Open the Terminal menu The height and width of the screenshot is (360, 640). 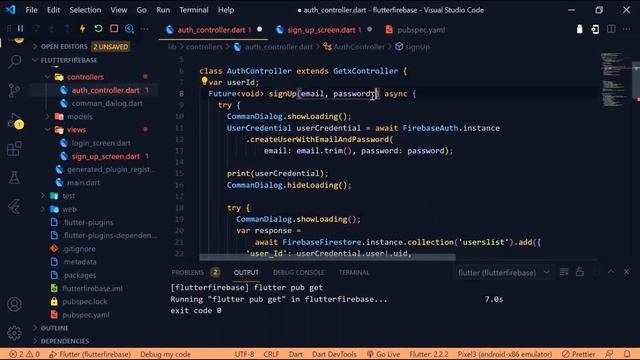pos(193,10)
